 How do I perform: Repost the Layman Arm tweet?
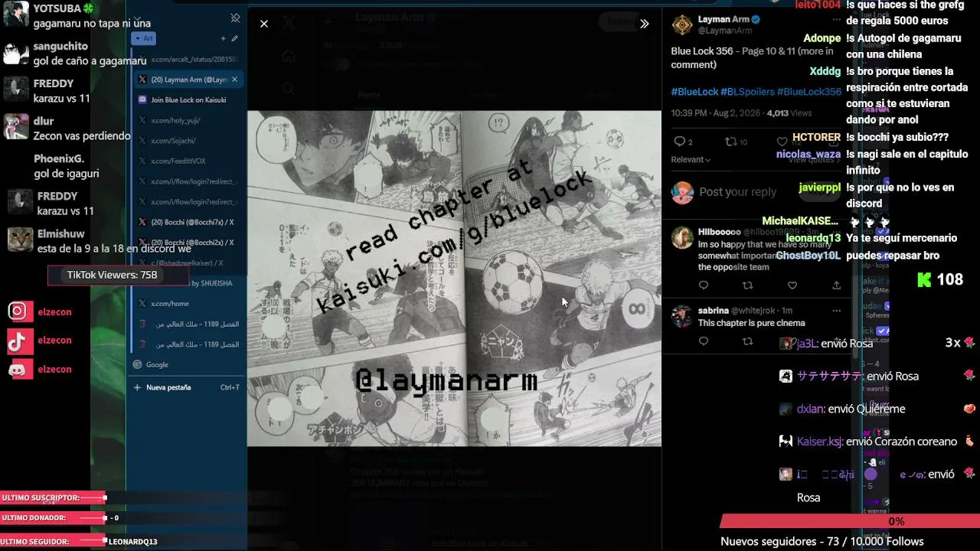[x=731, y=142]
